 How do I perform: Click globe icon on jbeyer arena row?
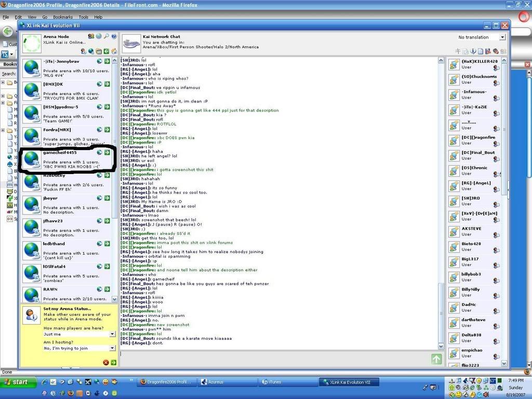point(99,198)
